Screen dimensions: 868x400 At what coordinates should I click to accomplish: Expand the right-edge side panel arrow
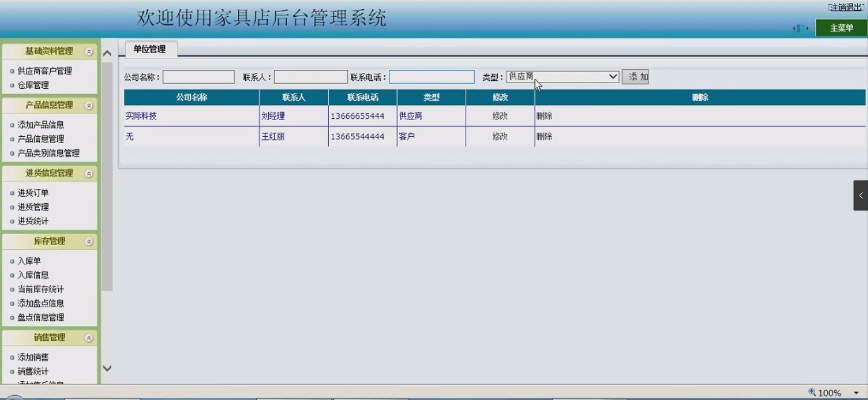tap(861, 195)
